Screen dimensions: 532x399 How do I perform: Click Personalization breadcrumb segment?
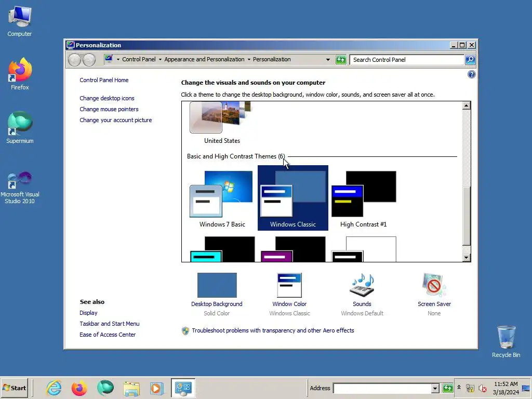pos(272,59)
